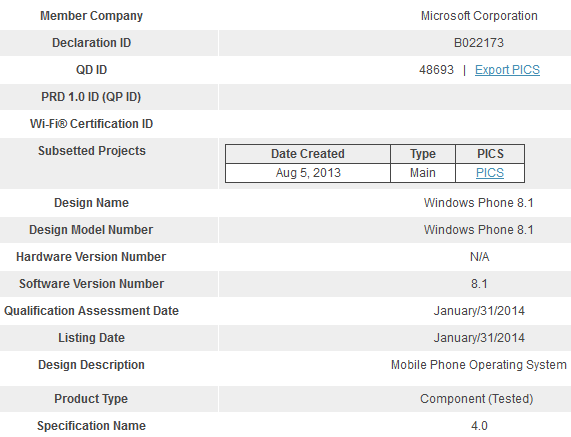Click the 48693 QD ID value

[x=436, y=70]
